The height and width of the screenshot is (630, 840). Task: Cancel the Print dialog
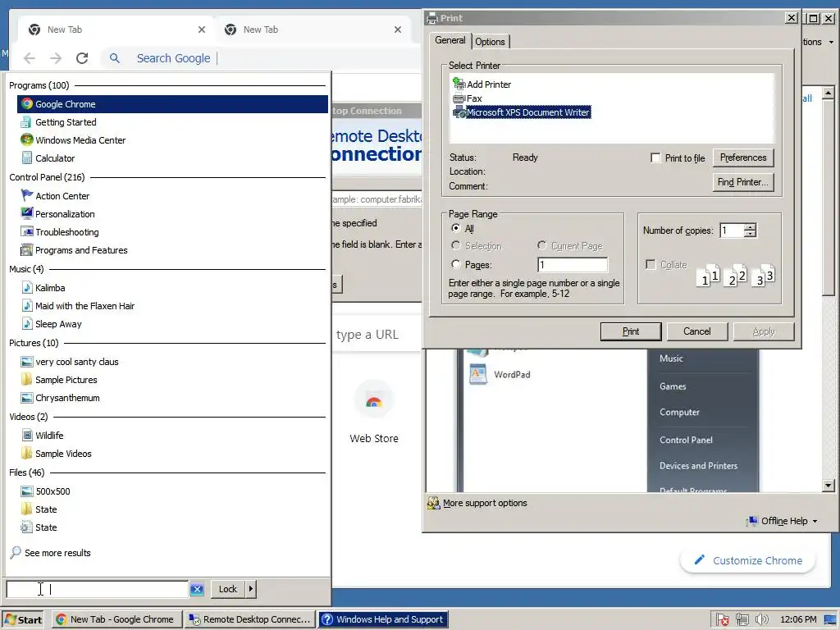coord(697,331)
